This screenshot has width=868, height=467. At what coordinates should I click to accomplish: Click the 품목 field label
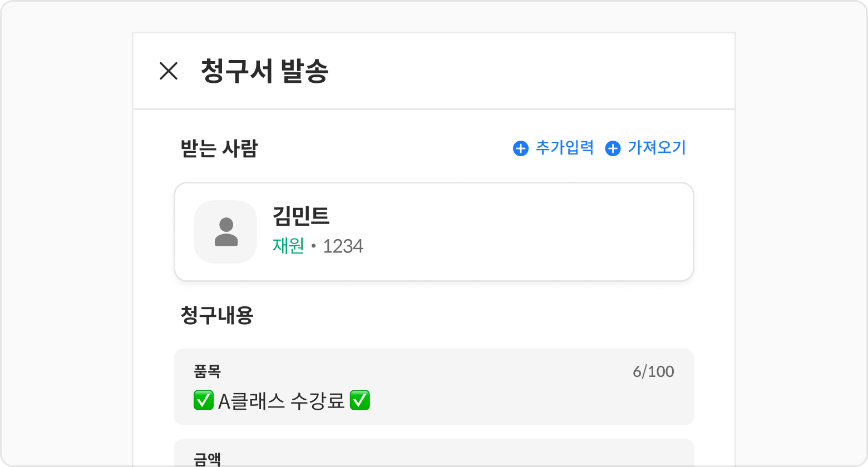pos(207,371)
